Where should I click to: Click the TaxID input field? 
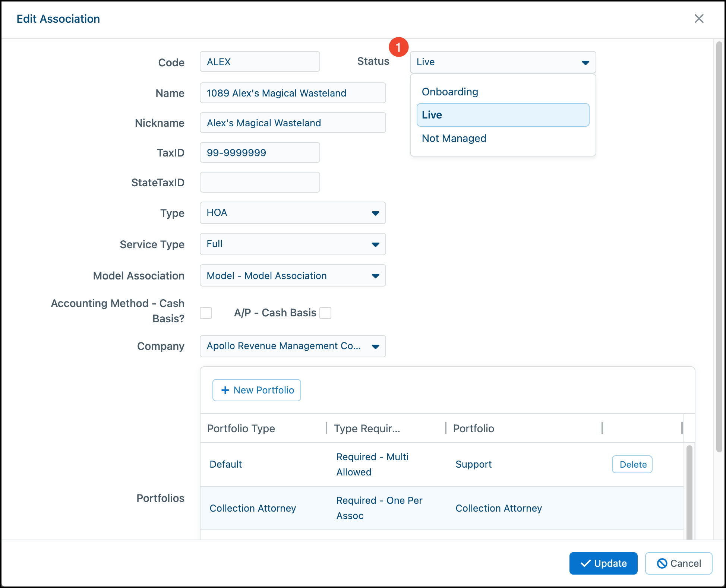click(260, 153)
